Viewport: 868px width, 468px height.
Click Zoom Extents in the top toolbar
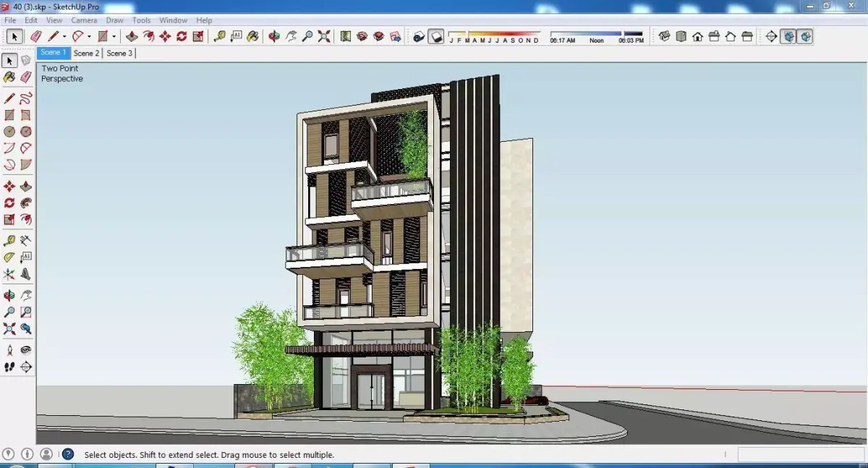point(324,36)
